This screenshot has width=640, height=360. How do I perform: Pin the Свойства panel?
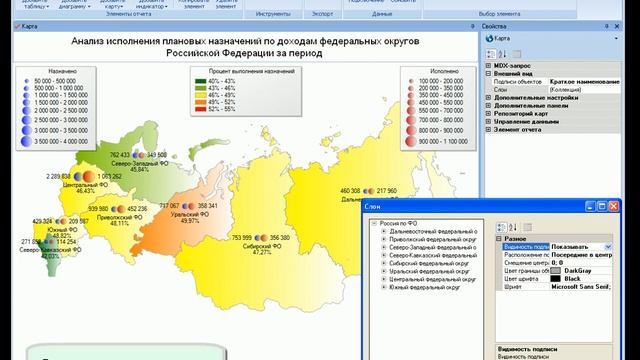[x=607, y=26]
